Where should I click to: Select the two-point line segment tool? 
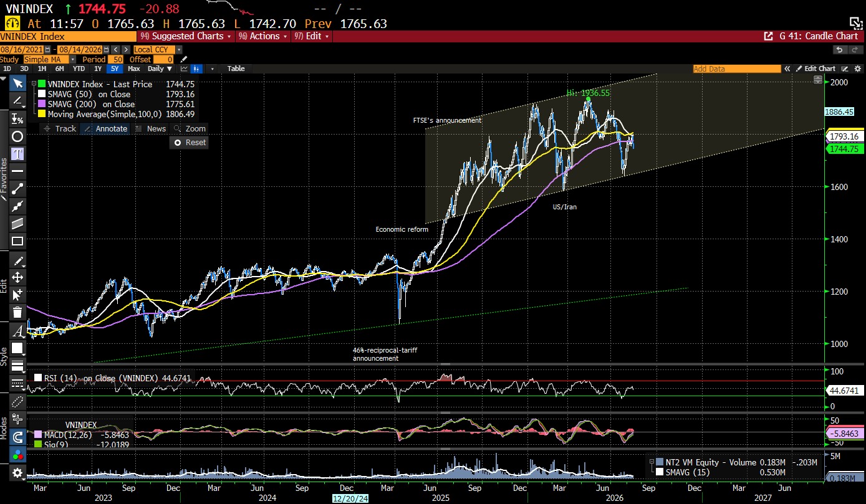[17, 188]
